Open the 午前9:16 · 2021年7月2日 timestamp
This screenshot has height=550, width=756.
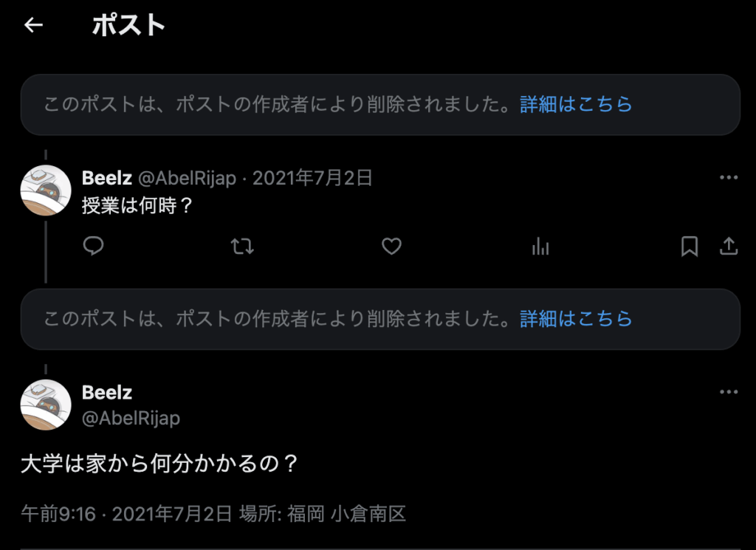point(127,514)
